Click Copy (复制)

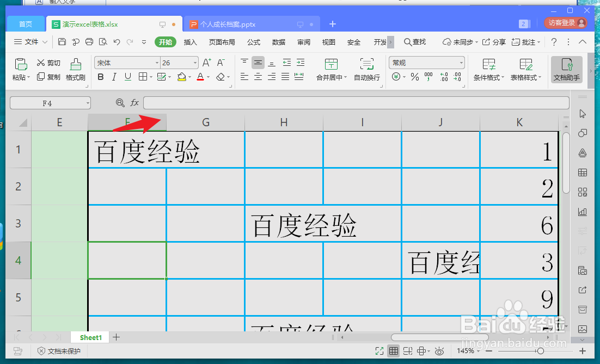(x=48, y=77)
